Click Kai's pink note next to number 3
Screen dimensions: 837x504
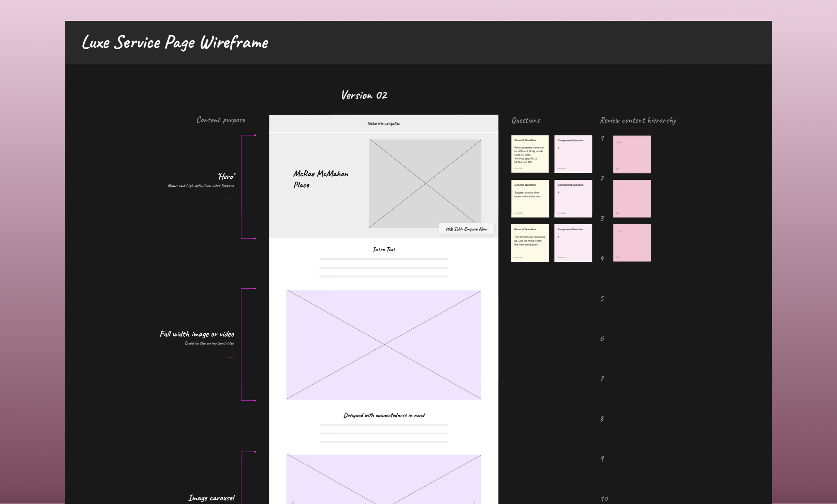click(x=632, y=243)
